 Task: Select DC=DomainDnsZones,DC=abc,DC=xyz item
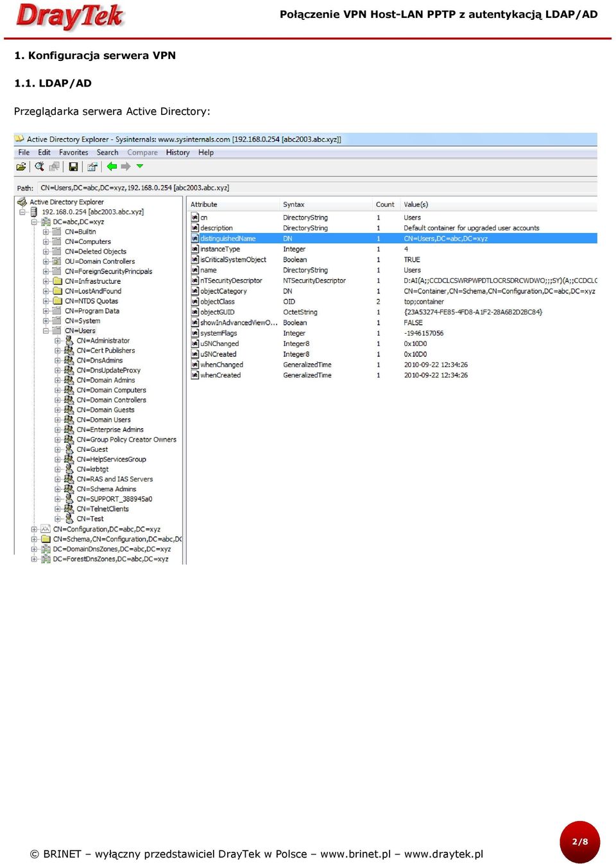tap(112, 549)
